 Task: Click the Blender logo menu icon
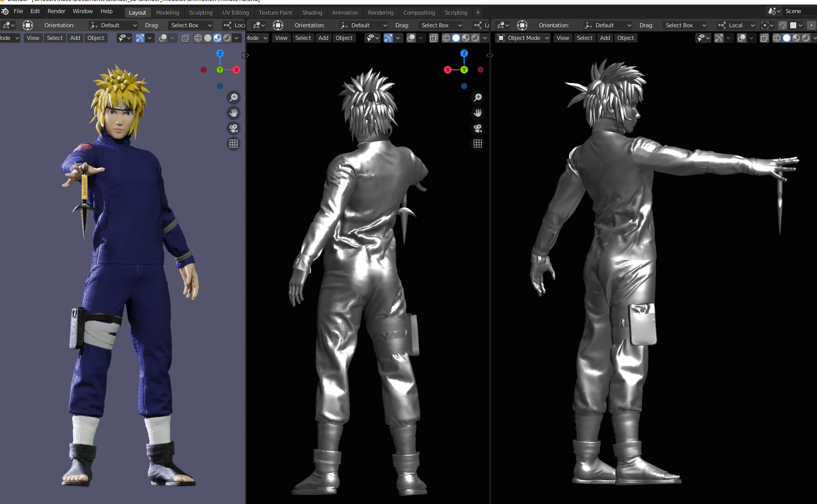5,11
